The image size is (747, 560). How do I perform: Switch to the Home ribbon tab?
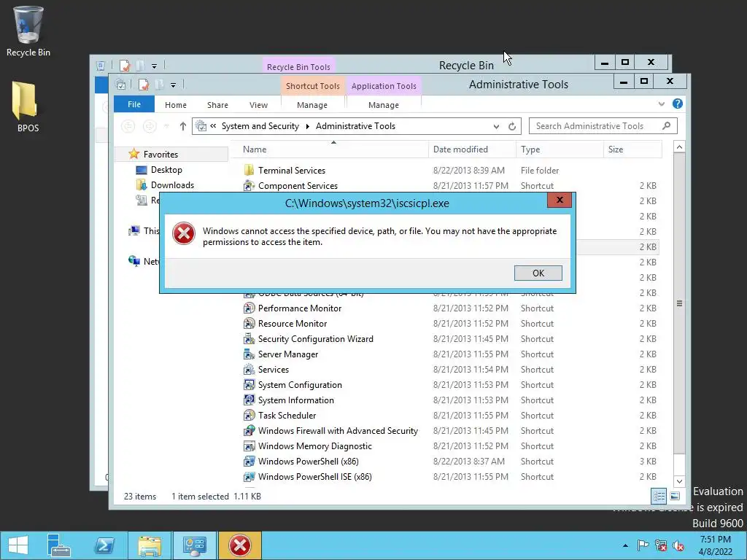pos(175,105)
